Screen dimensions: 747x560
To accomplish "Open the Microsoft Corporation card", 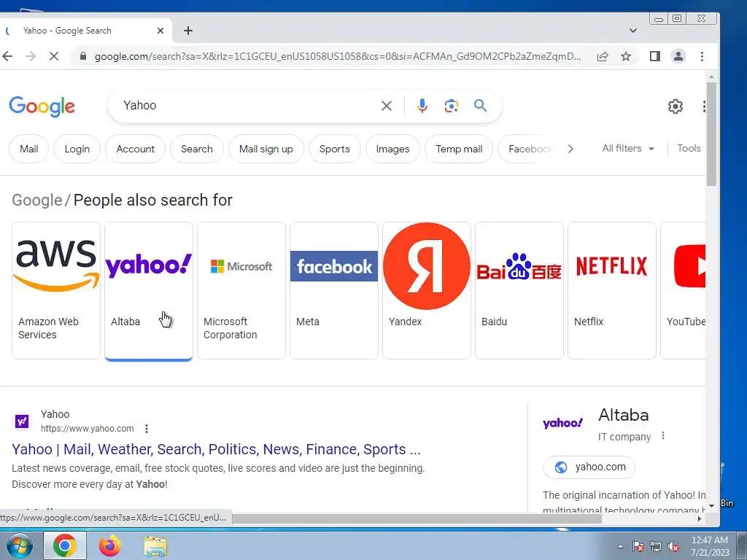I will pyautogui.click(x=241, y=290).
